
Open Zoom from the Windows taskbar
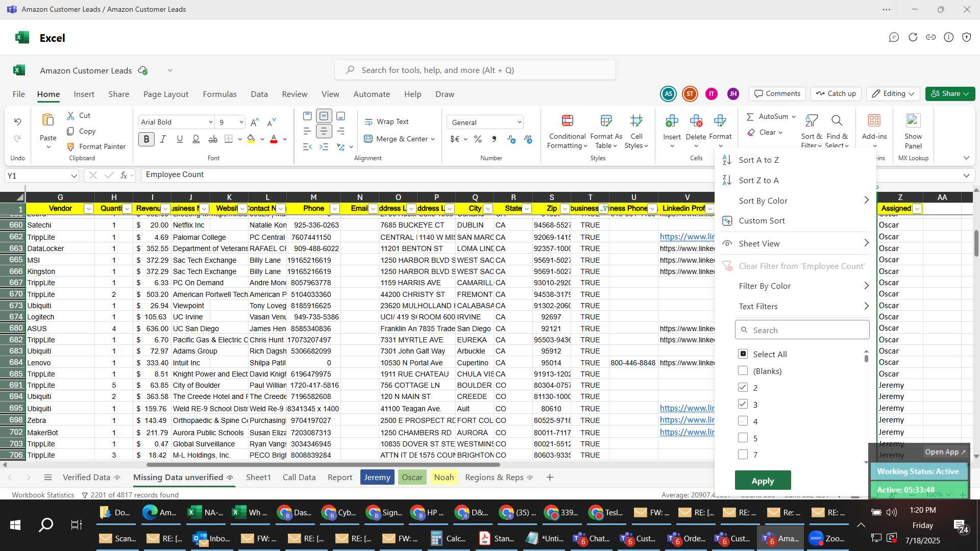click(827, 539)
